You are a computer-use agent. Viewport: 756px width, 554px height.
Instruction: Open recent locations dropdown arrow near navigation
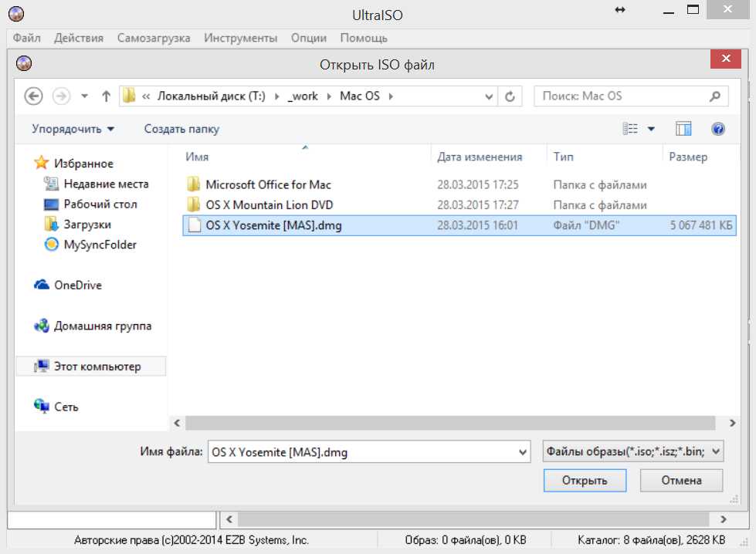point(84,96)
